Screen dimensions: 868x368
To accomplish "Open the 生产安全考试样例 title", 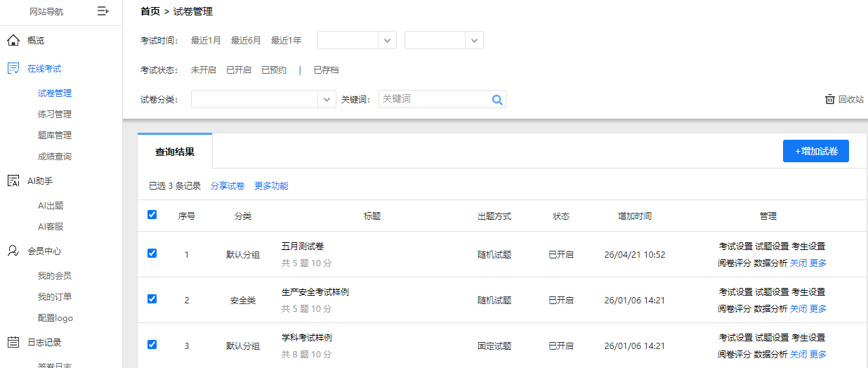I will (x=315, y=292).
